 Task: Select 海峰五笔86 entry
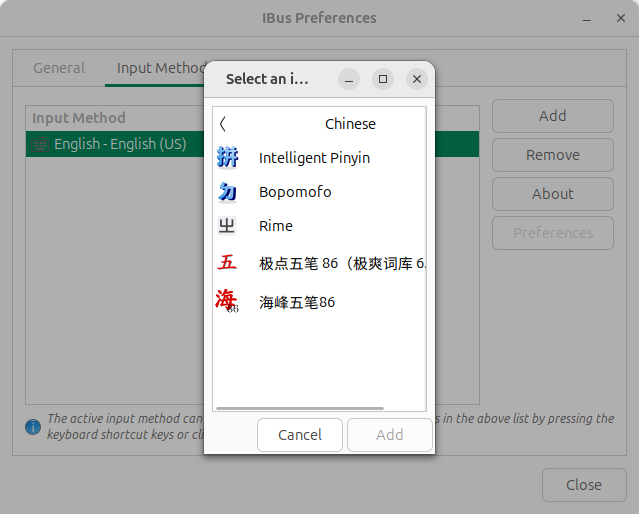pos(320,302)
